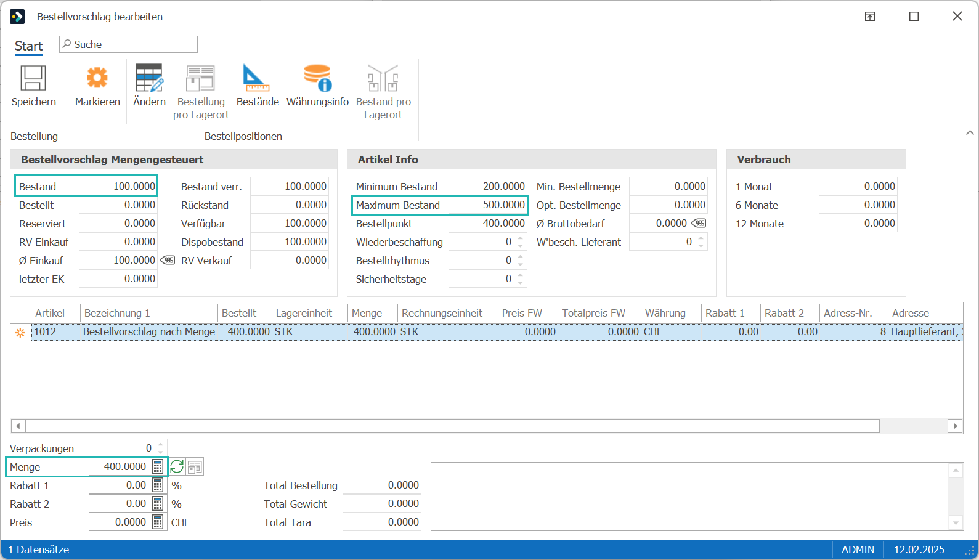Sort by the Artikel column header
This screenshot has width=979, height=560.
[55, 313]
